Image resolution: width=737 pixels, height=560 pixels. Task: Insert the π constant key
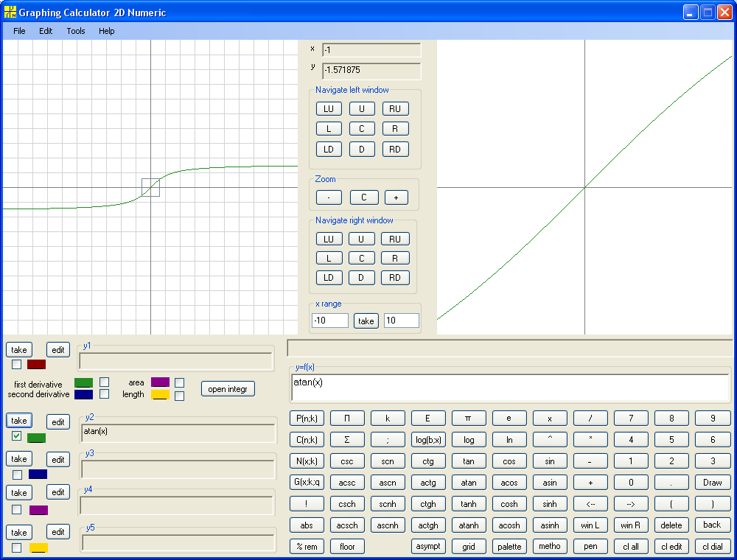click(469, 418)
